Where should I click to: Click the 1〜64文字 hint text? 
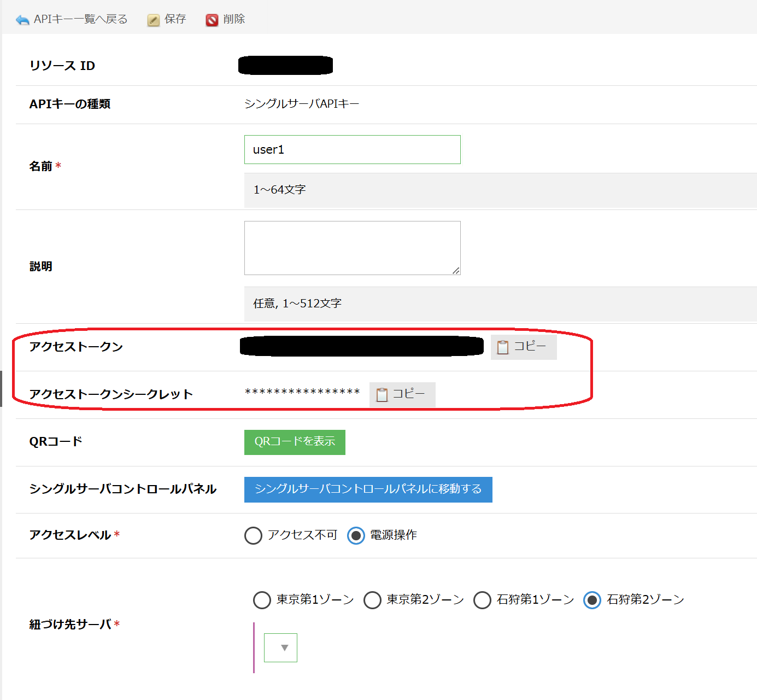pyautogui.click(x=279, y=190)
